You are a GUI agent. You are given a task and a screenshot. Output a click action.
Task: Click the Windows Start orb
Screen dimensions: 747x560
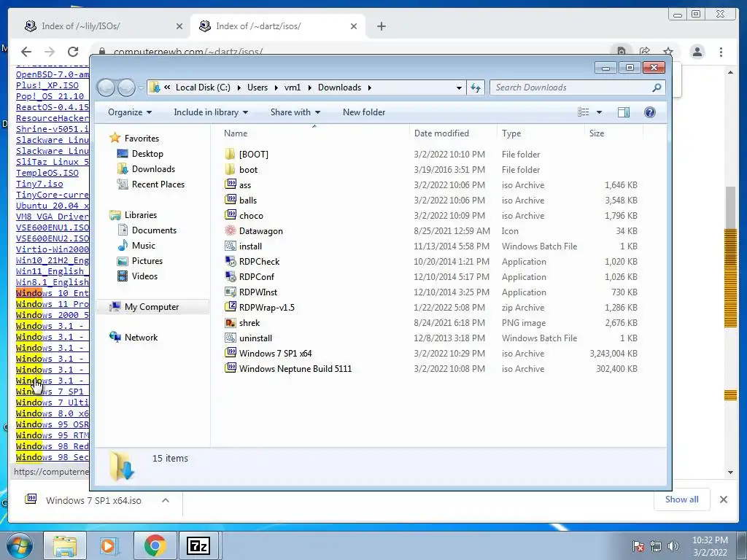pyautogui.click(x=20, y=546)
